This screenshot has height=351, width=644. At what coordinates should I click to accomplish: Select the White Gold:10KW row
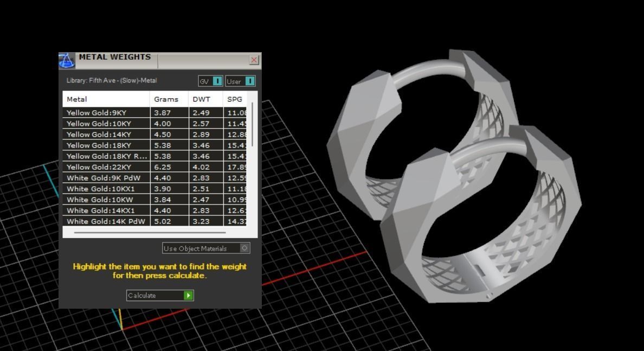pyautogui.click(x=154, y=200)
